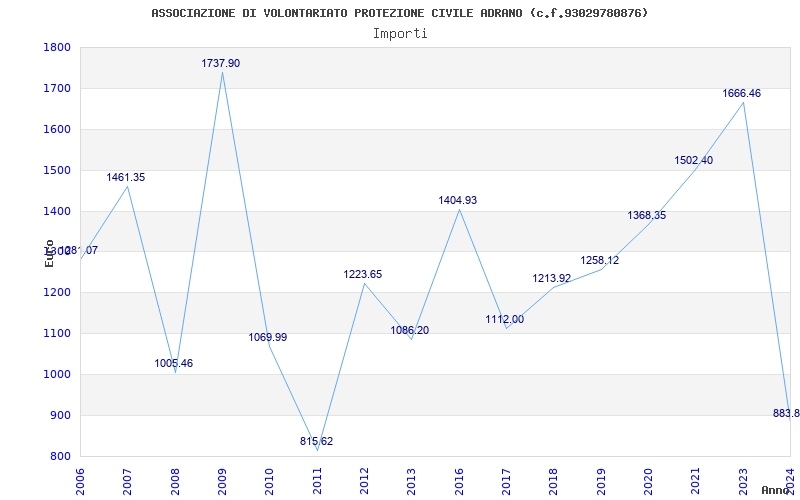Viewport: 800px width, 500px height.
Task: Click the Anno x-axis title
Action: pos(775,490)
